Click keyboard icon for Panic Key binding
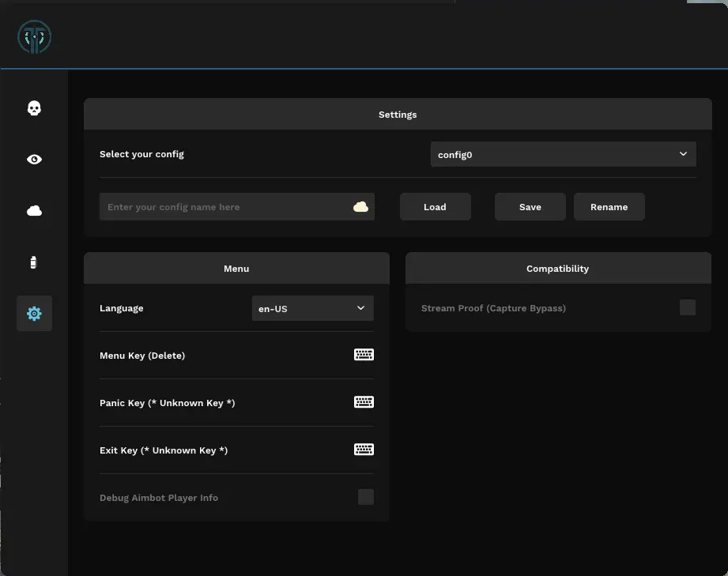 coord(364,402)
